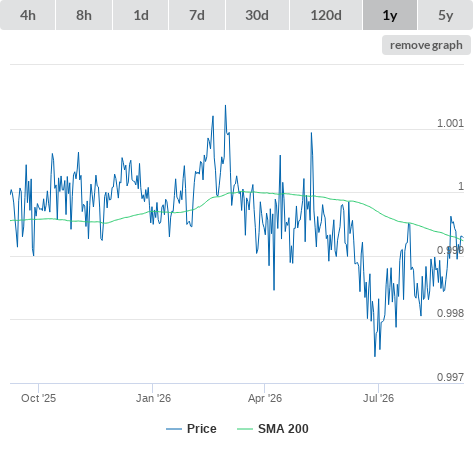Show the 120d chart range

click(x=326, y=15)
